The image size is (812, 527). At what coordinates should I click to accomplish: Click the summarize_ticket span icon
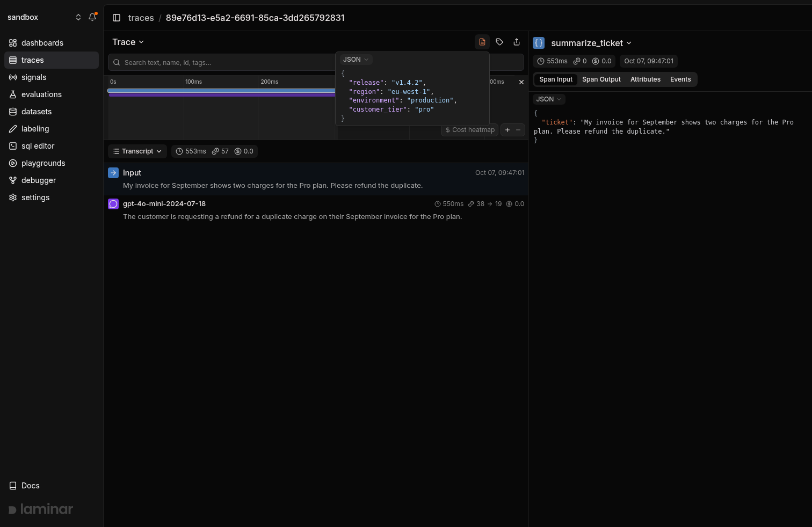[x=539, y=43]
